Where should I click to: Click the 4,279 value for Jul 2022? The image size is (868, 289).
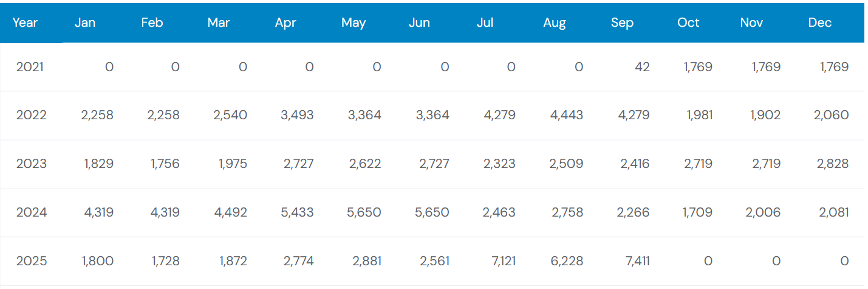(x=499, y=115)
